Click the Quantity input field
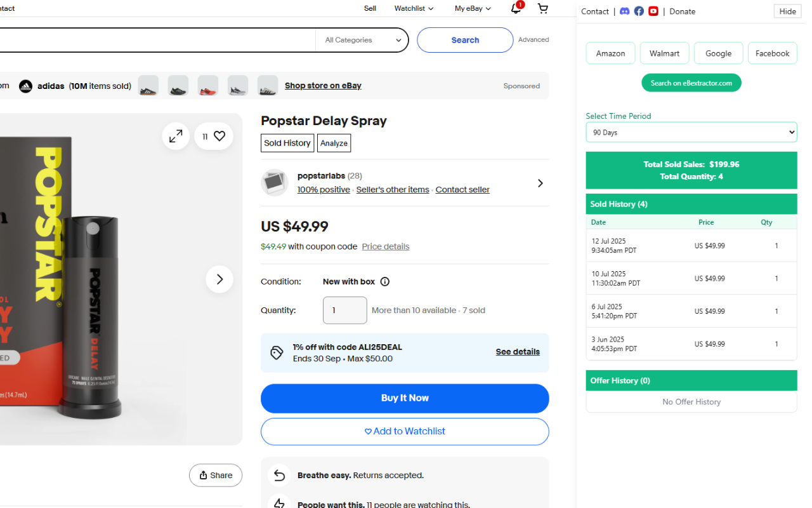The image size is (812, 508). [344, 310]
